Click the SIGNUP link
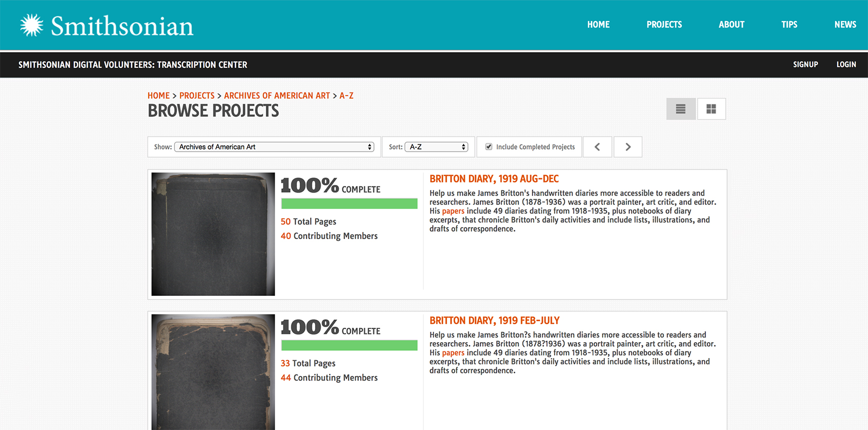 pos(805,65)
